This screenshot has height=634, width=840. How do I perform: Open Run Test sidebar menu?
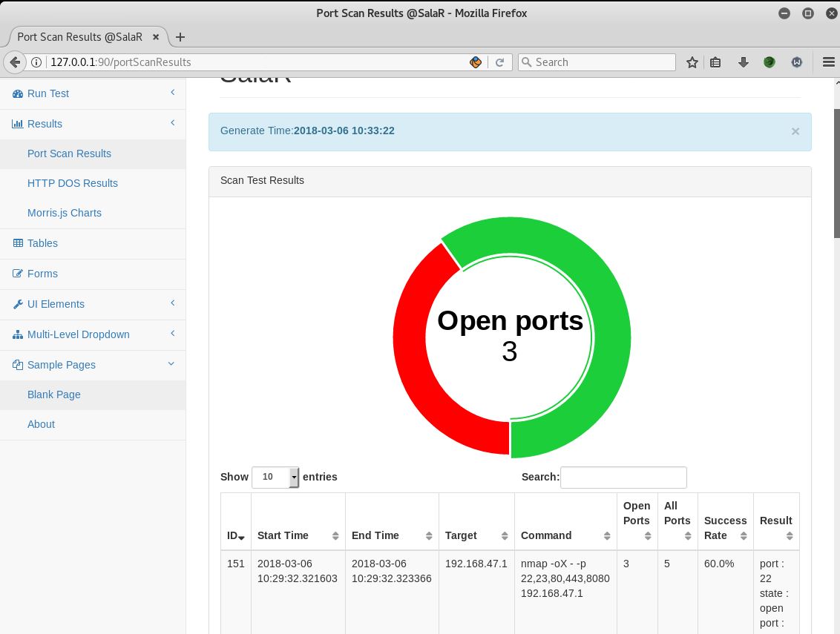click(x=93, y=93)
